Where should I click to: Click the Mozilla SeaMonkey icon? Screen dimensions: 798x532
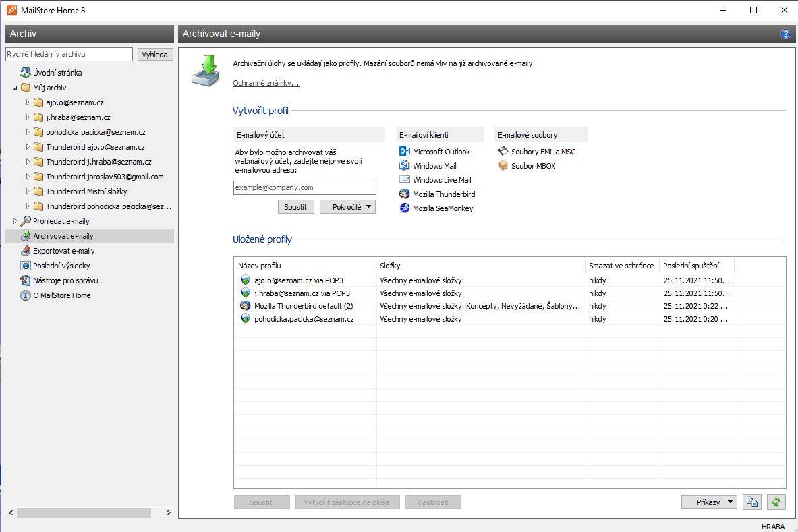pos(405,208)
